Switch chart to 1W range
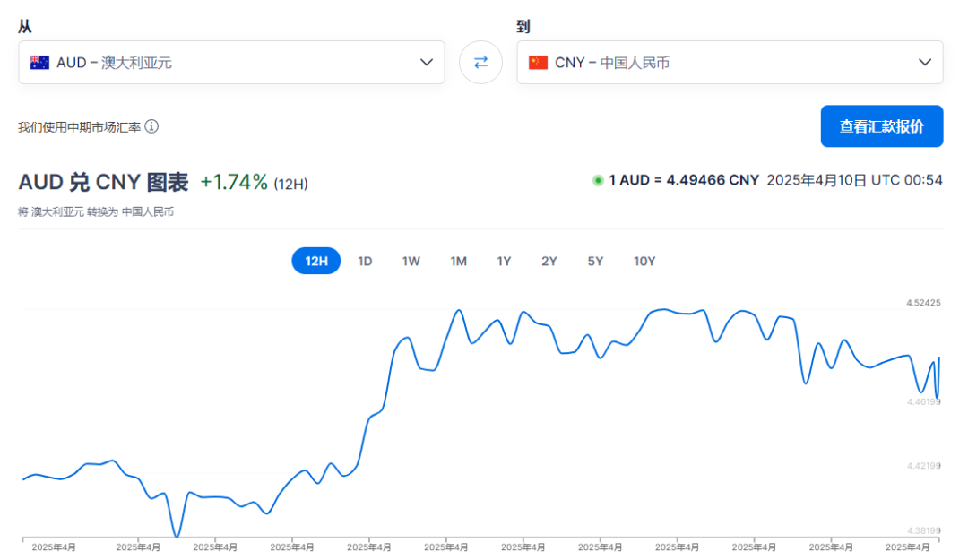 (x=411, y=261)
